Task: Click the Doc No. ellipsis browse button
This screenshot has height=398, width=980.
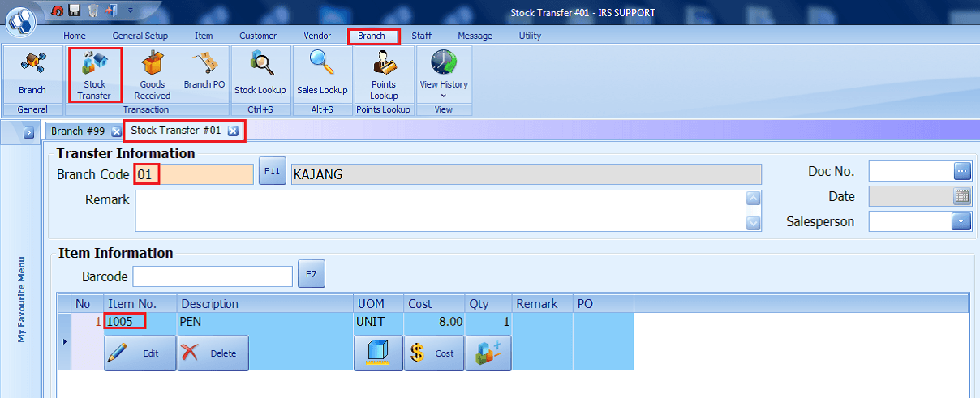Action: coord(961,171)
